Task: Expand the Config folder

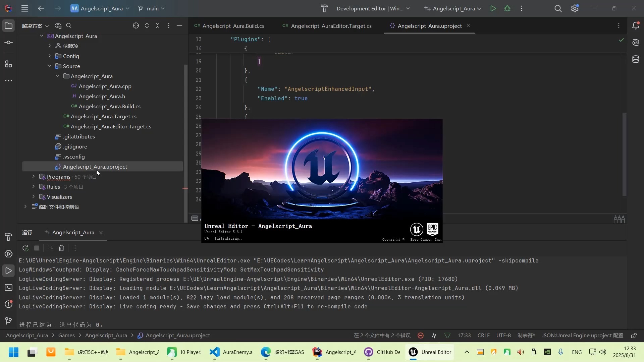Action: [50, 56]
